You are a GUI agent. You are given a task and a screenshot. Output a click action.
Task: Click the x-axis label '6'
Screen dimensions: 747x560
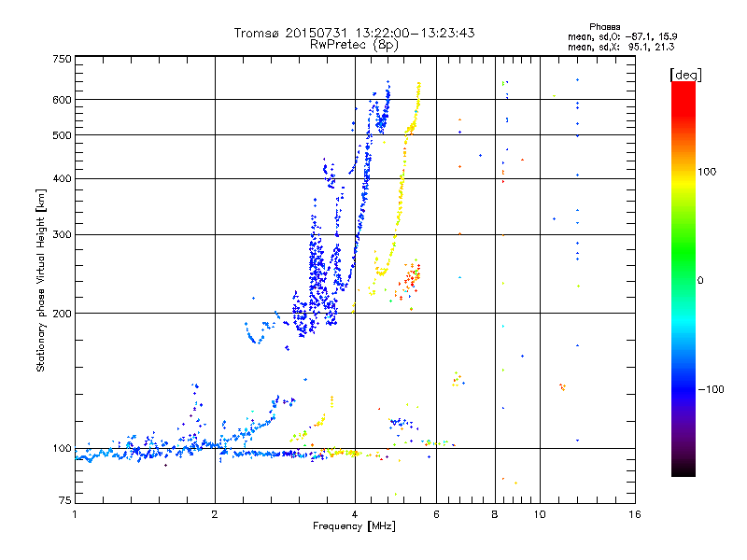[x=436, y=514]
